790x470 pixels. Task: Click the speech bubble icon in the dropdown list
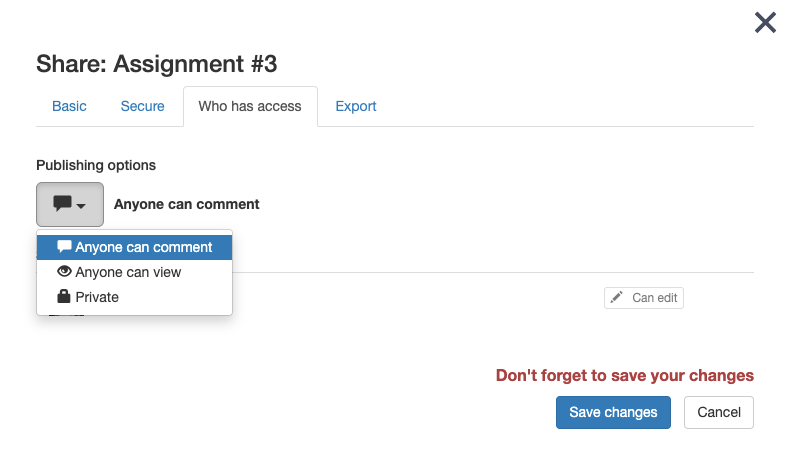pos(64,247)
